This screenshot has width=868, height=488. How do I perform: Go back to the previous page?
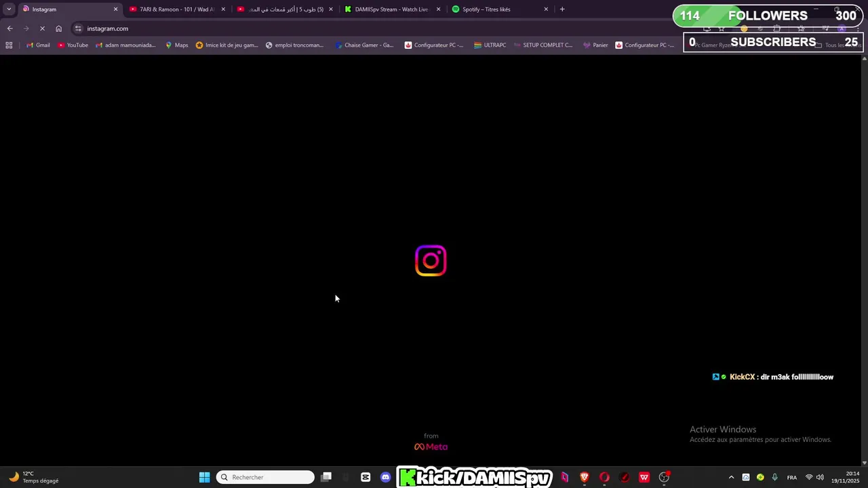click(x=9, y=28)
